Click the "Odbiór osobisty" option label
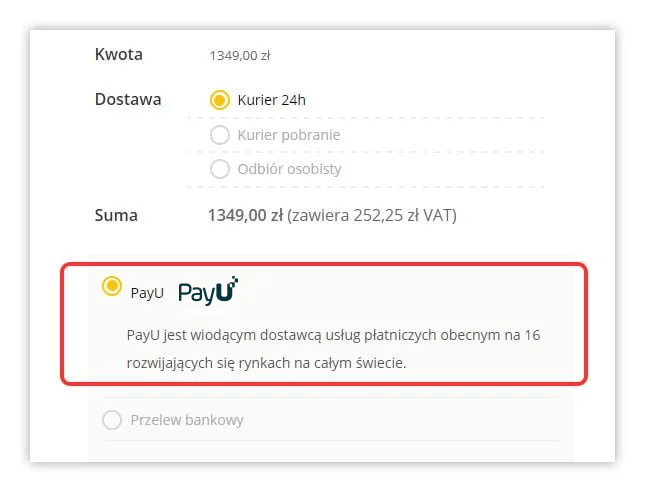The width and height of the screenshot is (649, 496). (289, 169)
